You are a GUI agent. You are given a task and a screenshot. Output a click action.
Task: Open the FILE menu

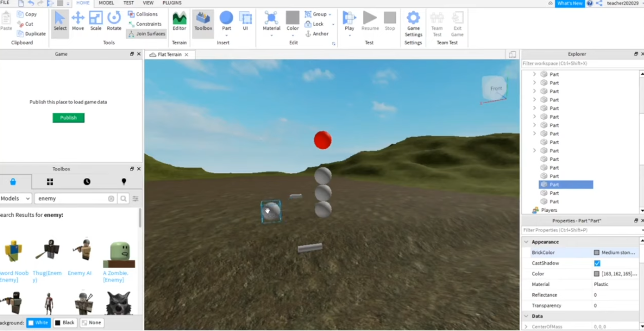(x=5, y=3)
